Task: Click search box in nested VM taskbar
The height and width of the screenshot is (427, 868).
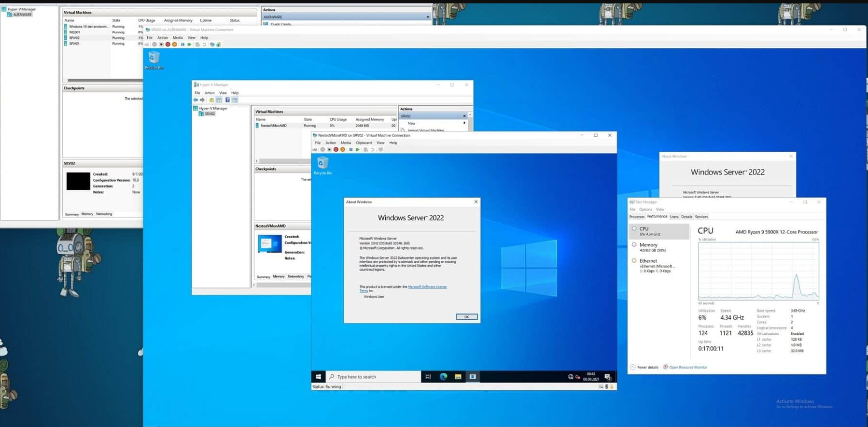Action: point(373,377)
